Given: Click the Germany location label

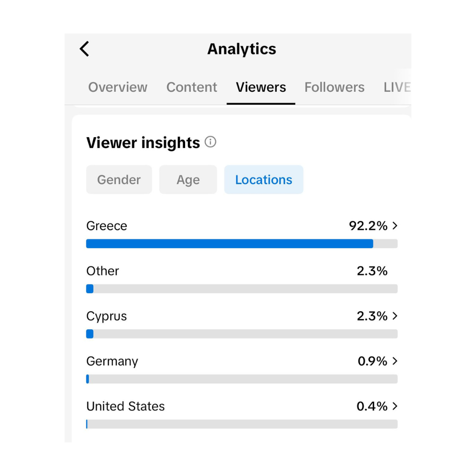Looking at the screenshot, I should click(112, 361).
